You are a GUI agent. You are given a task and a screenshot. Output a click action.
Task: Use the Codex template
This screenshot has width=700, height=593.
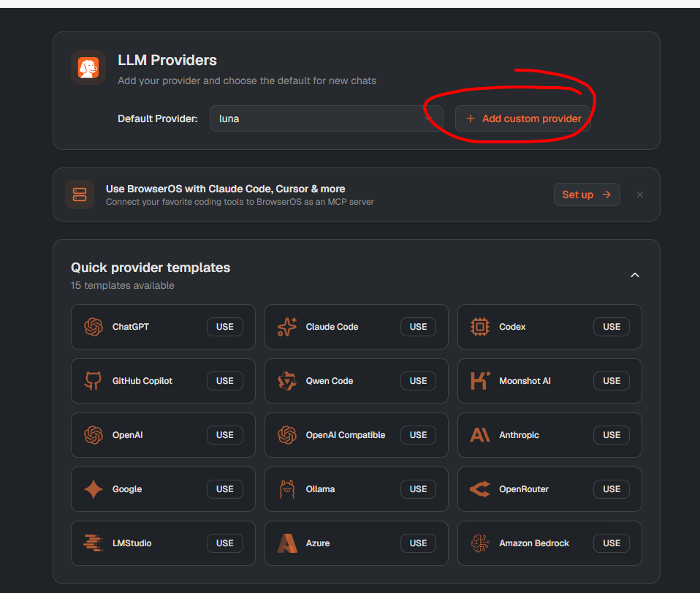click(x=611, y=327)
